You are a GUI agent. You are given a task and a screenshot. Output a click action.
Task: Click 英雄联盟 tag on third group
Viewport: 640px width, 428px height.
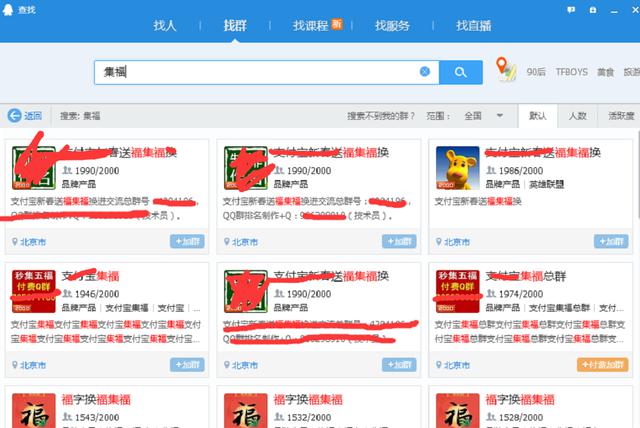[547, 184]
